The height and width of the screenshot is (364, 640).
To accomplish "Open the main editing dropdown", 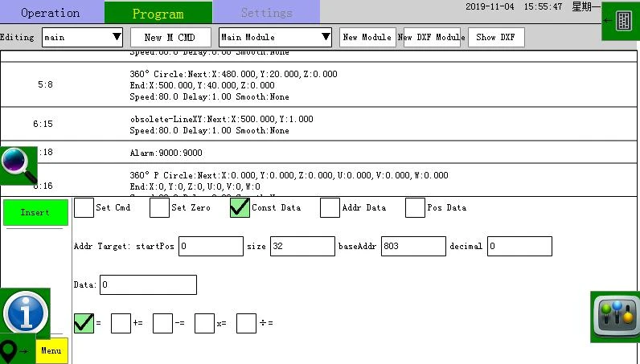I will (83, 37).
